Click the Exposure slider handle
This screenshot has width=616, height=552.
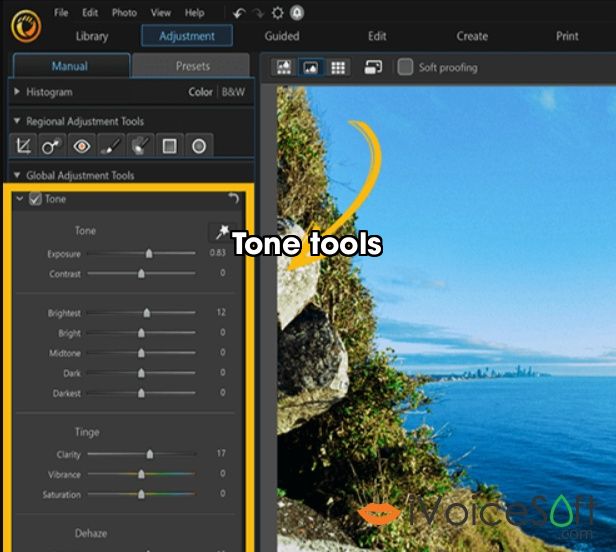pyautogui.click(x=149, y=253)
